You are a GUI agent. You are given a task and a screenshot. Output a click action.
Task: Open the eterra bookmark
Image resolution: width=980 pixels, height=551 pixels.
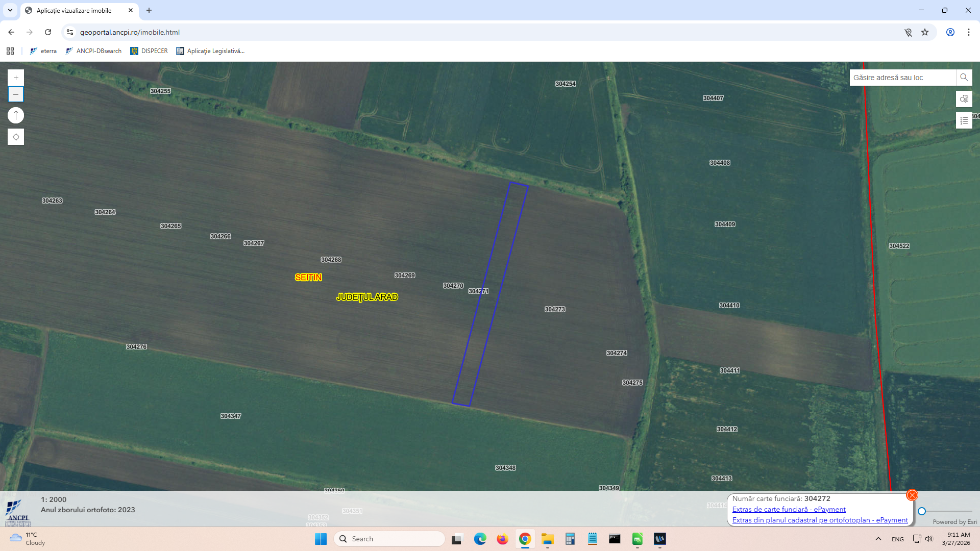[43, 51]
